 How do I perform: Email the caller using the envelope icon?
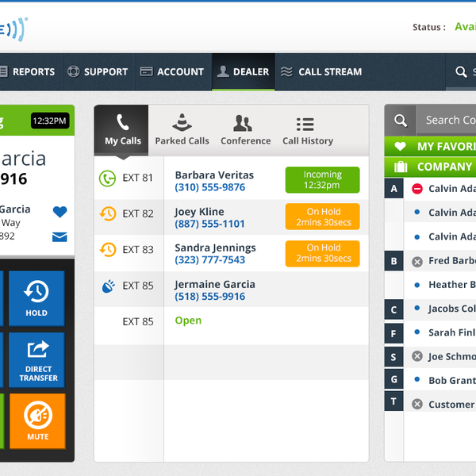pos(59,236)
